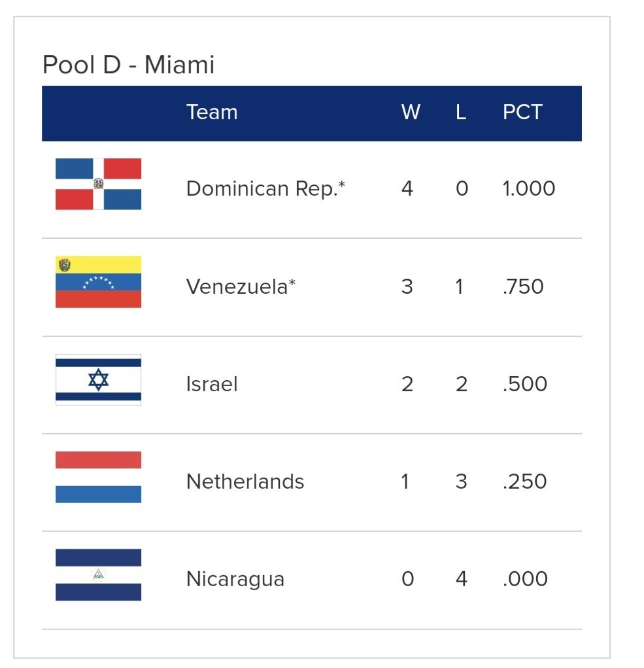
Task: Sort by the W column header
Action: (410, 113)
